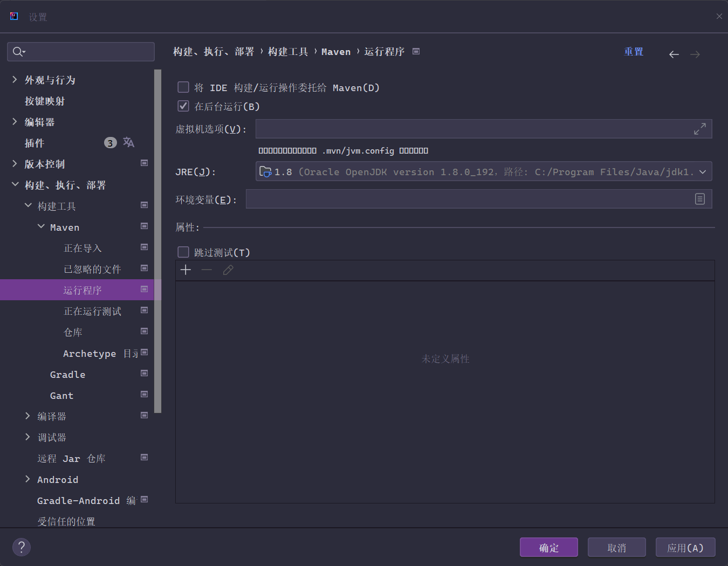Click the search magnifier icon
Screen dimensions: 728x566
pos(18,52)
